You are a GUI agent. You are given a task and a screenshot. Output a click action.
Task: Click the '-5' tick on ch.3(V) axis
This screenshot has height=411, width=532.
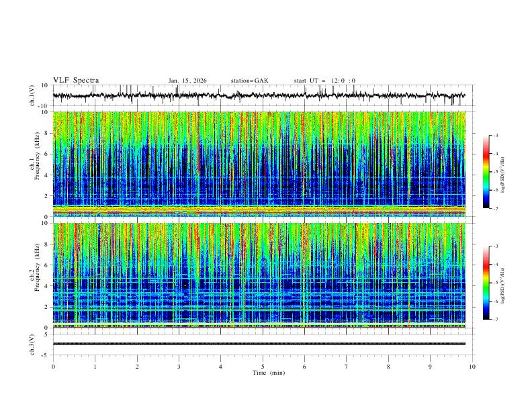tap(46, 355)
